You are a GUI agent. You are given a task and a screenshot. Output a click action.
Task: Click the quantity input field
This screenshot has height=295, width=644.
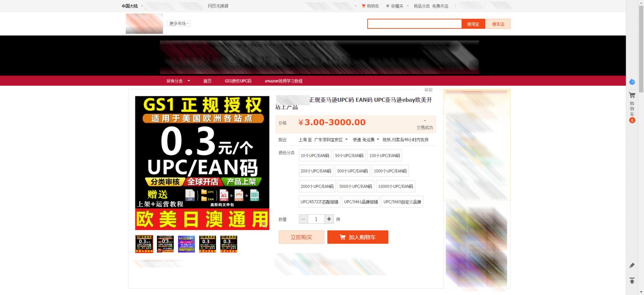pos(316,219)
